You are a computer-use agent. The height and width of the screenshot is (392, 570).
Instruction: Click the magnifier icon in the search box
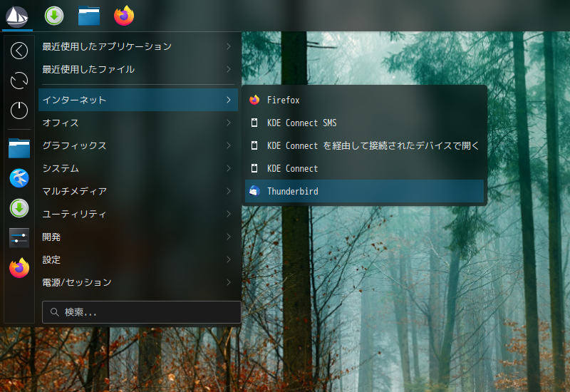[55, 312]
